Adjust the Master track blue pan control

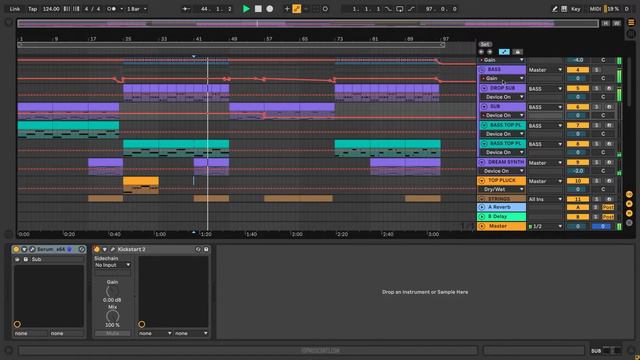(602, 226)
